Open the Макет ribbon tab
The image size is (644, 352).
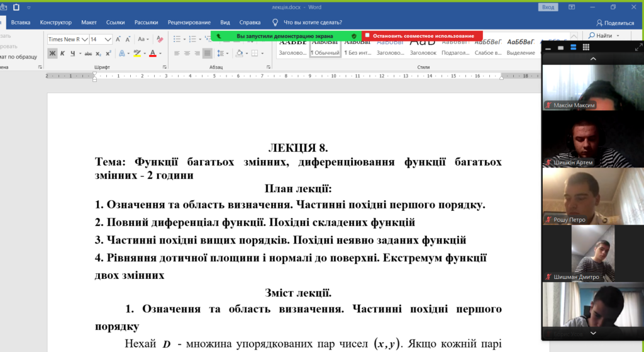pyautogui.click(x=89, y=23)
